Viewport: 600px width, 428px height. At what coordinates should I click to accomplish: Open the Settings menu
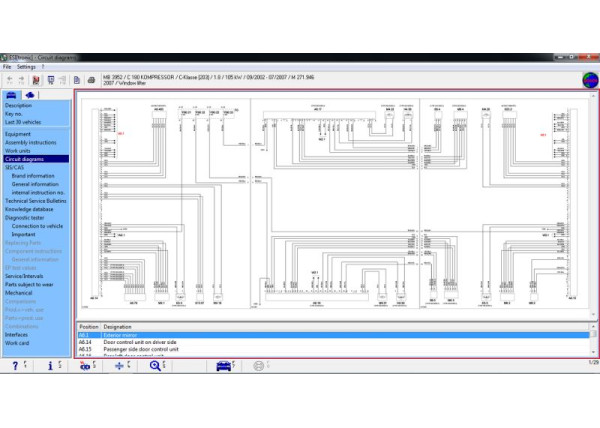point(26,66)
